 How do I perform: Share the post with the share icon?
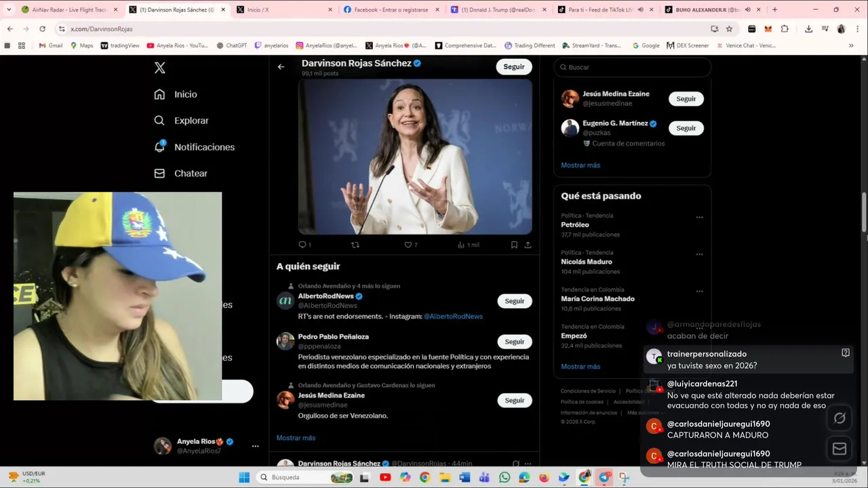(528, 245)
